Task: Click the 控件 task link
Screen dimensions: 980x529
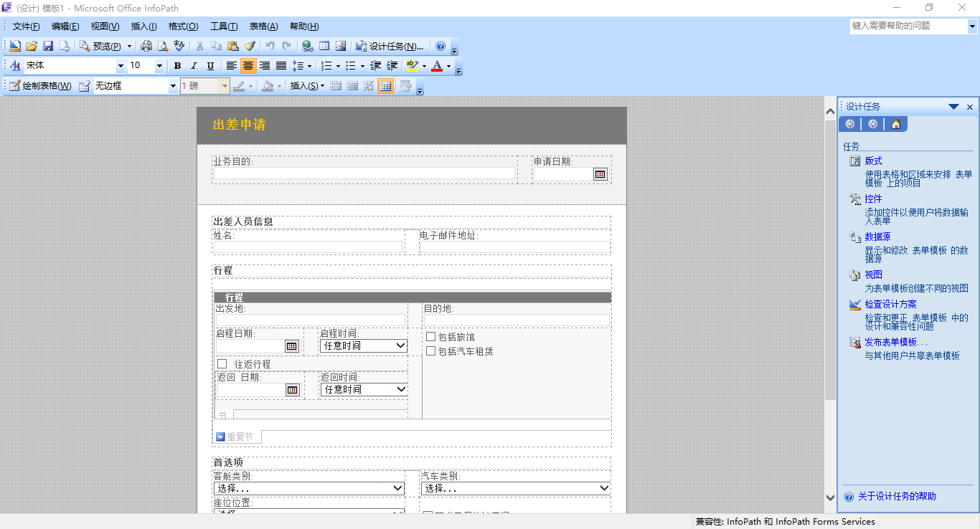Action: (x=873, y=199)
